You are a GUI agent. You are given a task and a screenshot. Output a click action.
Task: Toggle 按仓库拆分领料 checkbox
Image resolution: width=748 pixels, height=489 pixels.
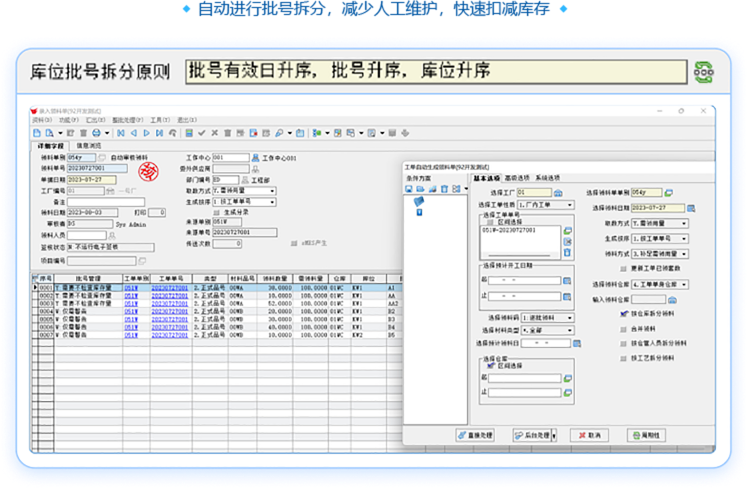pos(624,312)
